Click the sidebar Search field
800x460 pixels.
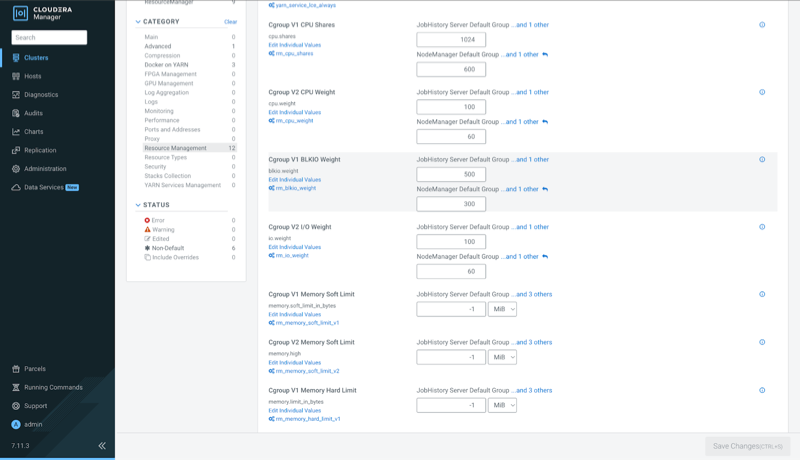tap(49, 37)
